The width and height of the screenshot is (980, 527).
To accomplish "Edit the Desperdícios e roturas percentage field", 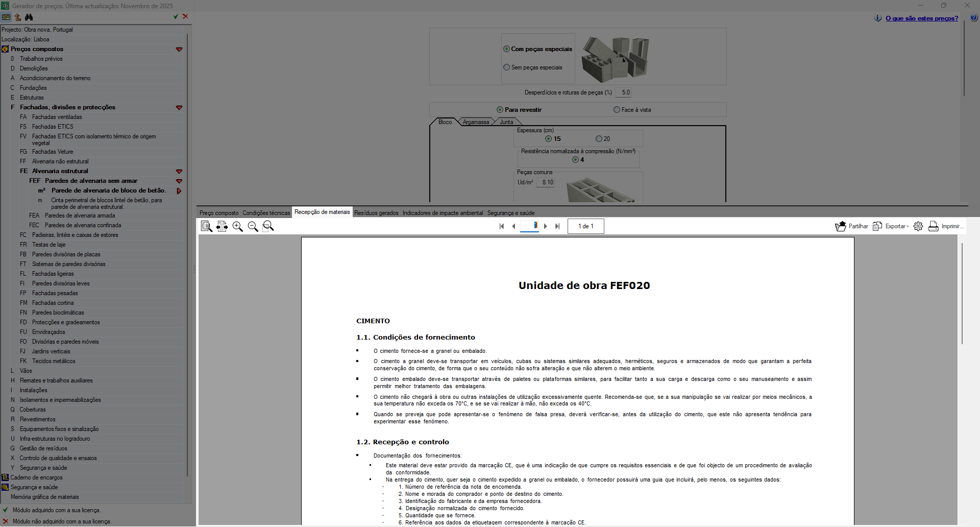I will coord(623,92).
